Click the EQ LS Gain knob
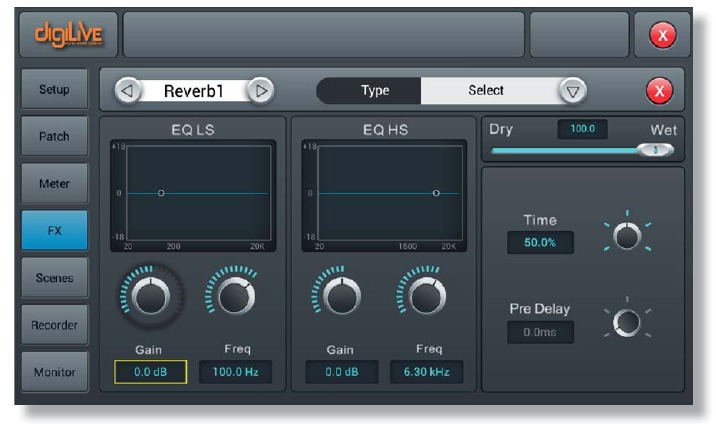This screenshot has width=716, height=424. (x=151, y=296)
